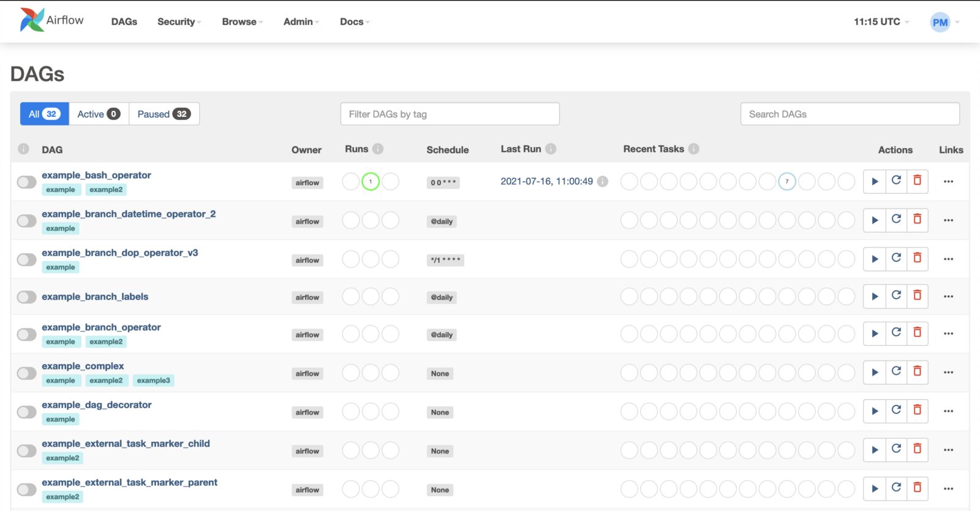Show the Paused DAGs filter tab
This screenshot has width=980, height=511.
pyautogui.click(x=164, y=114)
